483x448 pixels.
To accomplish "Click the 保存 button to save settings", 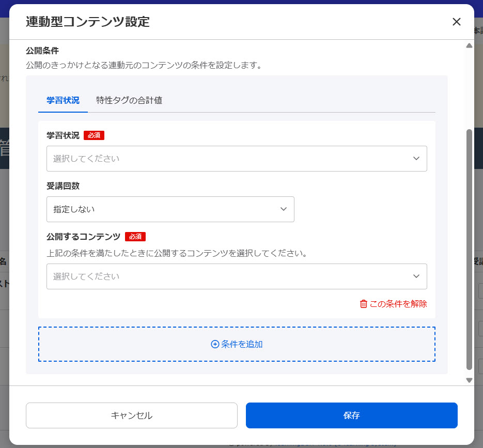I will point(352,415).
